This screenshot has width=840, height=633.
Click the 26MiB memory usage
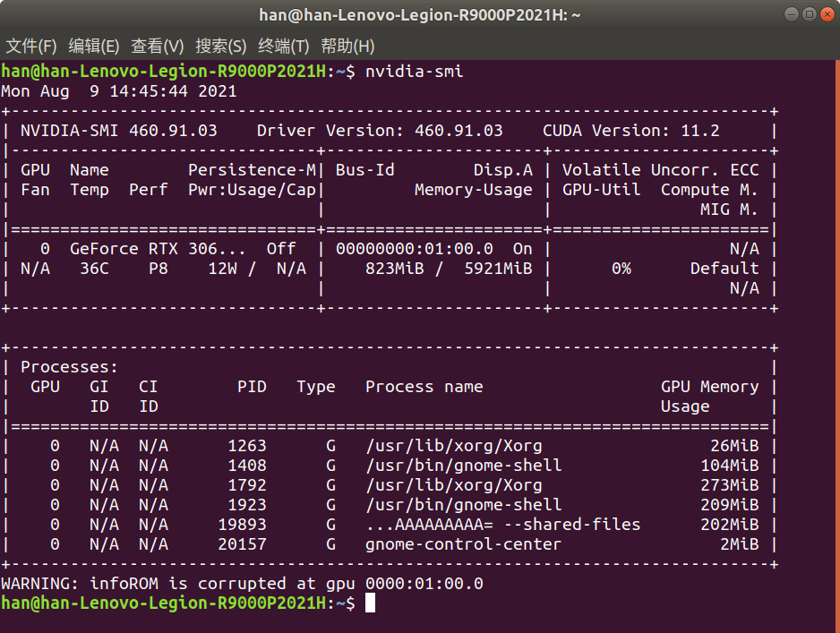[x=734, y=446]
